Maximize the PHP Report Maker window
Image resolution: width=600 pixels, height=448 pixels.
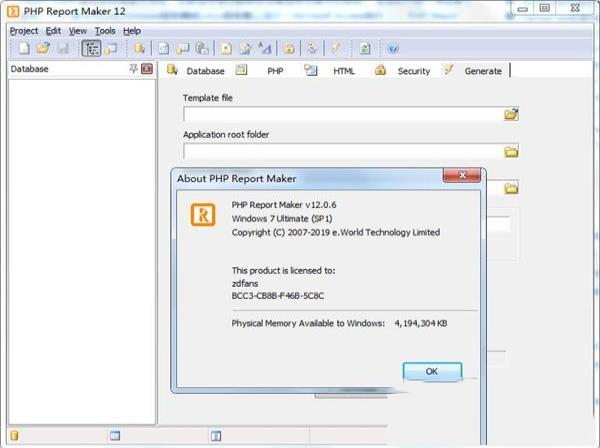[545, 8]
